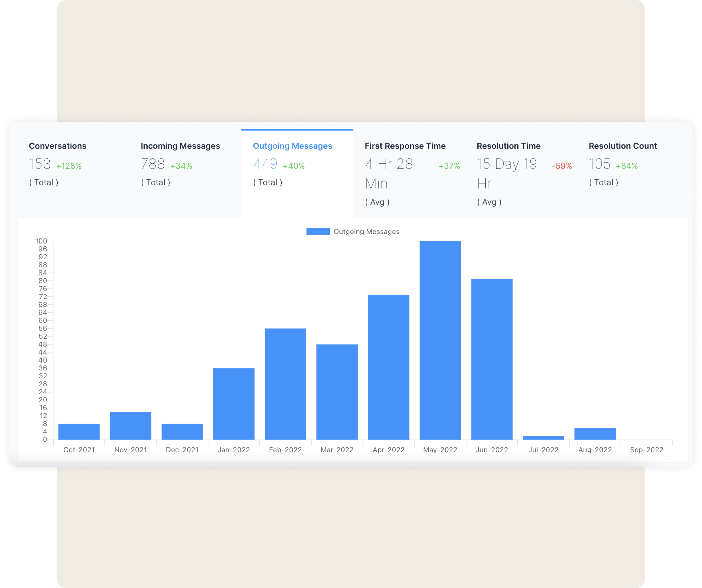Open the First Response Time tab
The height and width of the screenshot is (588, 702).
pos(405,146)
